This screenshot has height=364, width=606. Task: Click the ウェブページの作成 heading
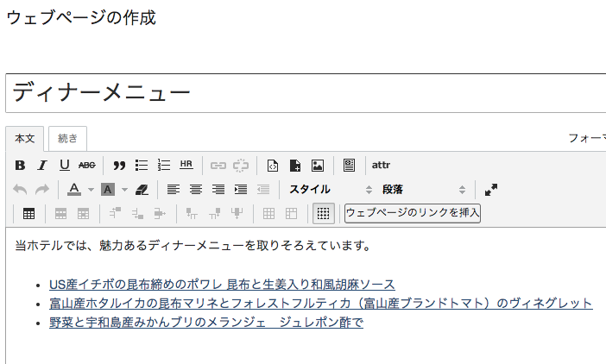tap(81, 18)
